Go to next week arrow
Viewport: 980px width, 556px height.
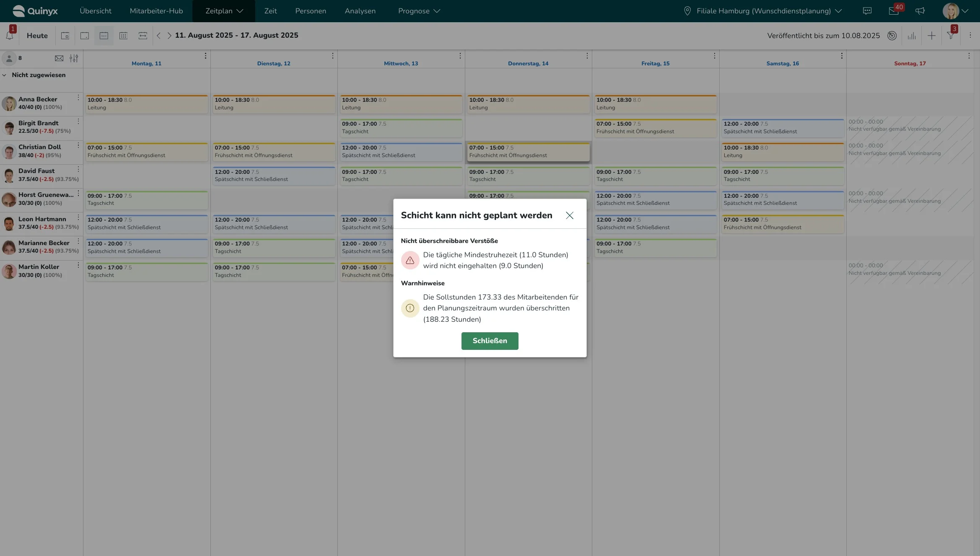point(169,36)
